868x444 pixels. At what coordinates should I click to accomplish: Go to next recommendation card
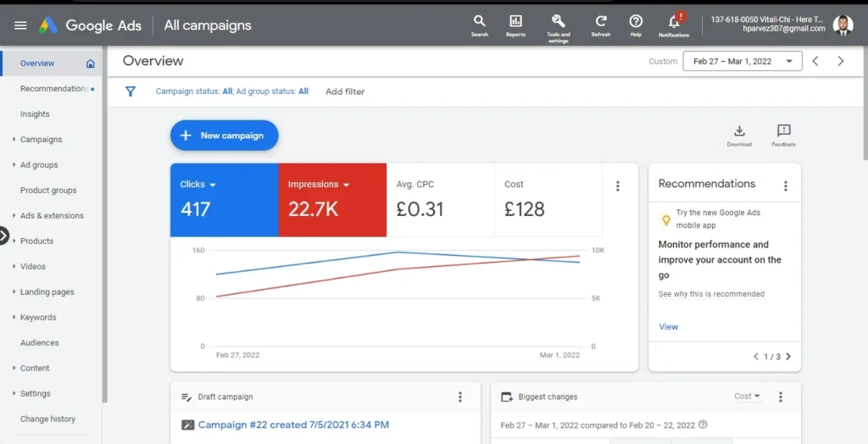point(788,357)
